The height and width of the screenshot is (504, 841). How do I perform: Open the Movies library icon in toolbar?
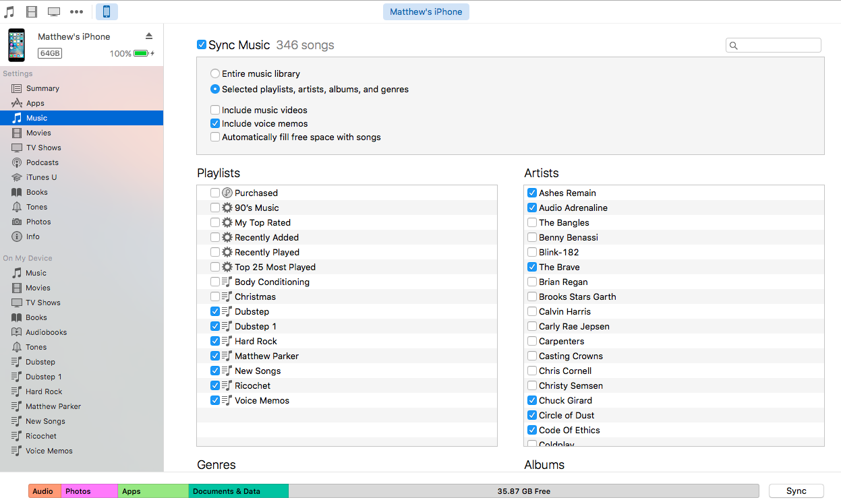(32, 11)
